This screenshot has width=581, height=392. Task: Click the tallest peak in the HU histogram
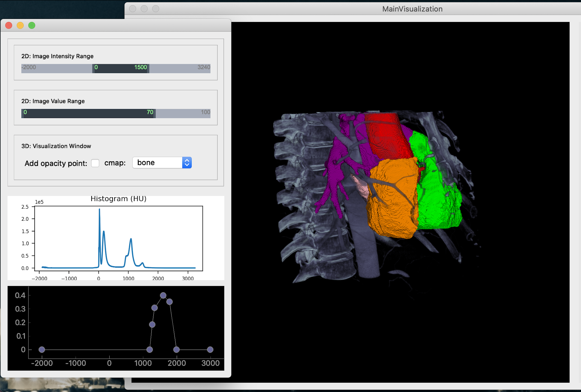tap(99, 209)
